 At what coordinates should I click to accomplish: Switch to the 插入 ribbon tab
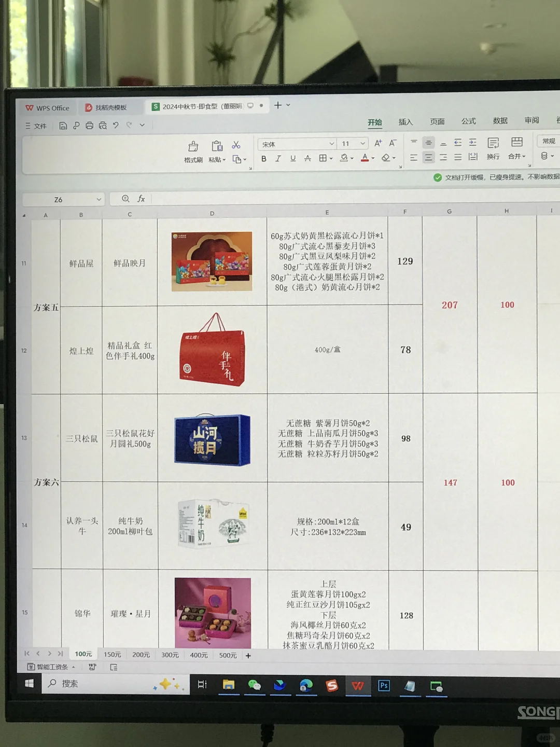(405, 122)
